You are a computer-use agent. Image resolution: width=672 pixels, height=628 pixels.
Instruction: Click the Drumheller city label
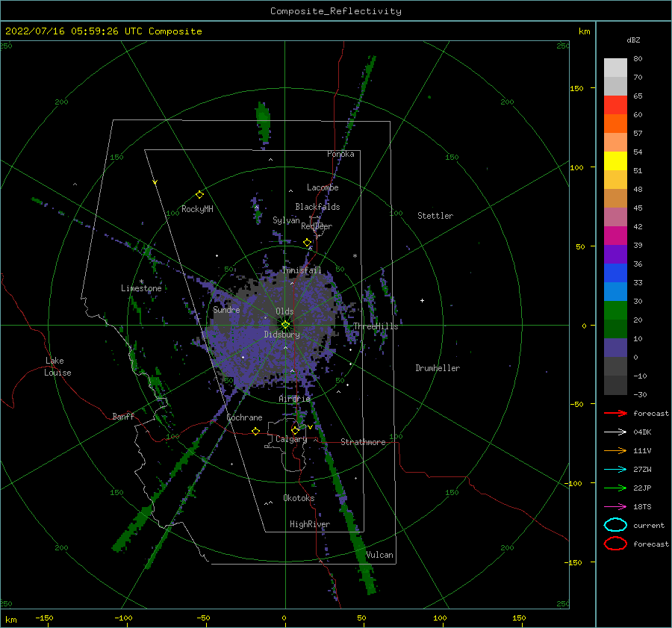pyautogui.click(x=438, y=368)
